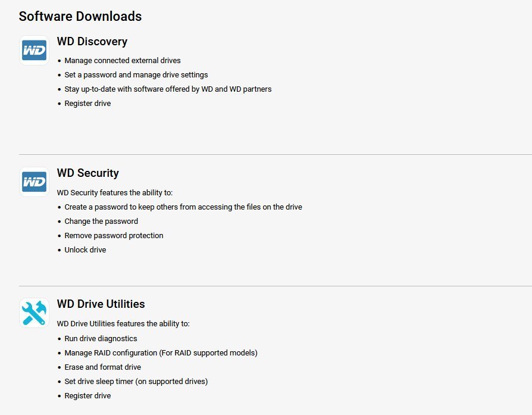Image resolution: width=532 pixels, height=415 pixels.
Task: Click "Set drive sleep timer" bullet
Action: (x=136, y=382)
